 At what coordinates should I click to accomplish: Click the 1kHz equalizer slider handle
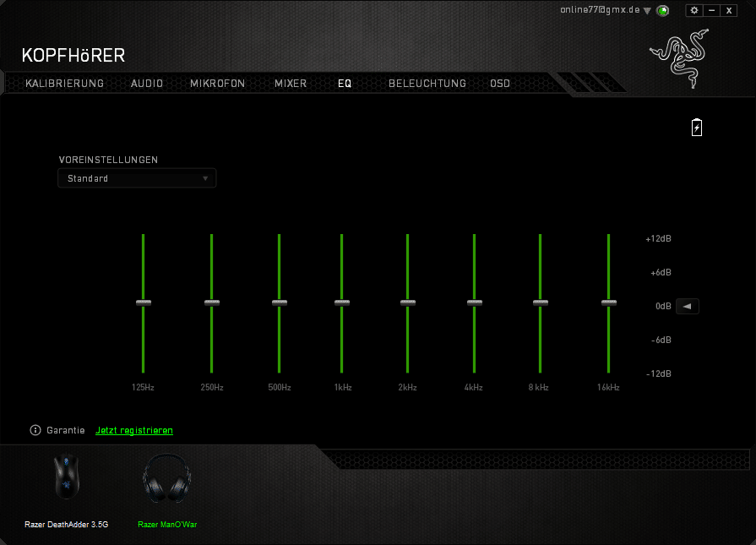click(341, 302)
